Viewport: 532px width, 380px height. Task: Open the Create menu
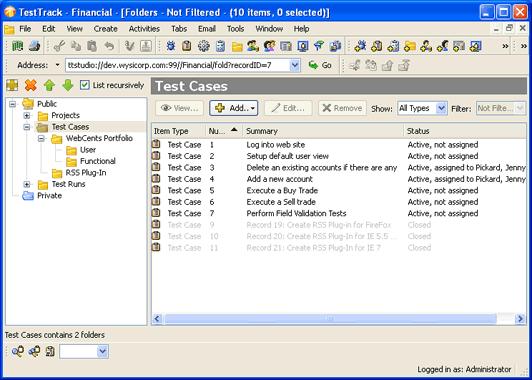(106, 29)
